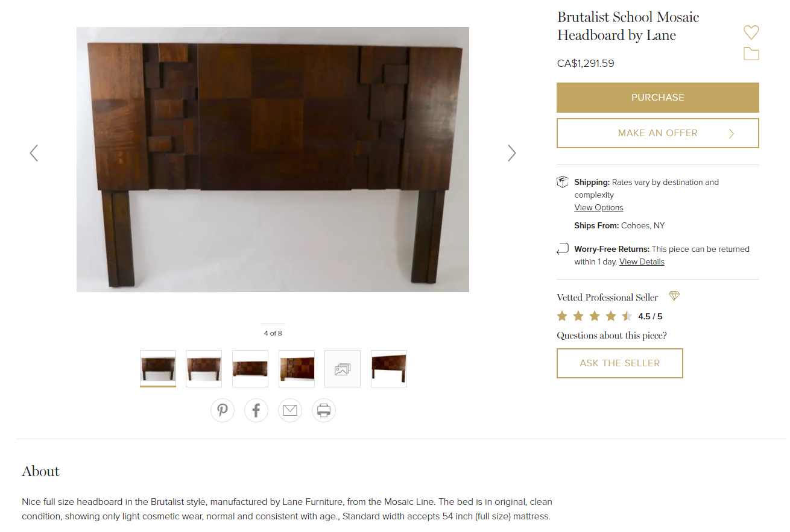This screenshot has height=532, width=790.
Task: Share the headboard on Pinterest
Action: [x=223, y=410]
